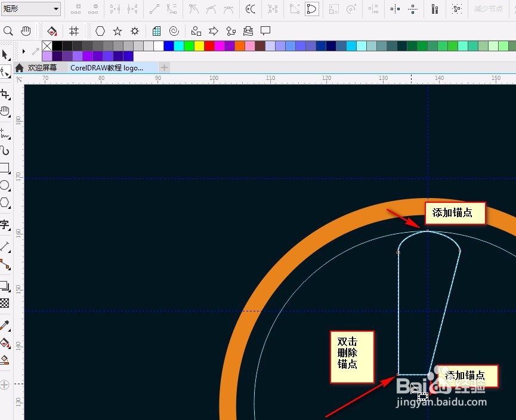
Task: Select the top node of the curve
Action: [x=428, y=231]
